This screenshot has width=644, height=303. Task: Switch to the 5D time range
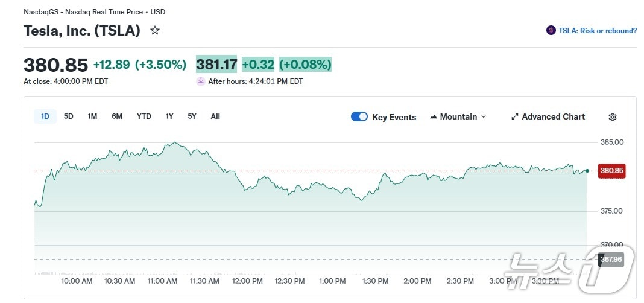click(x=69, y=116)
